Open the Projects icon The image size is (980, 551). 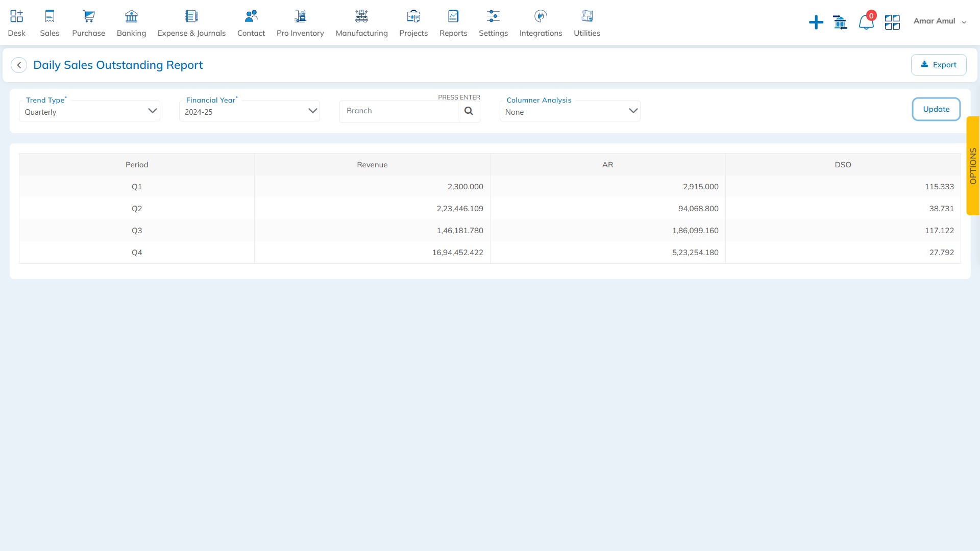coord(413,16)
